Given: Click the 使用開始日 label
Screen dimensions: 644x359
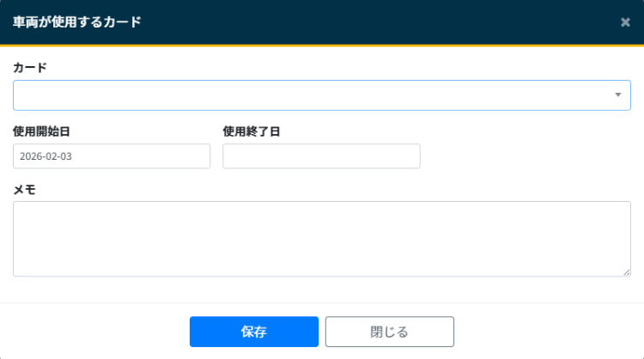Looking at the screenshot, I should (x=41, y=131).
